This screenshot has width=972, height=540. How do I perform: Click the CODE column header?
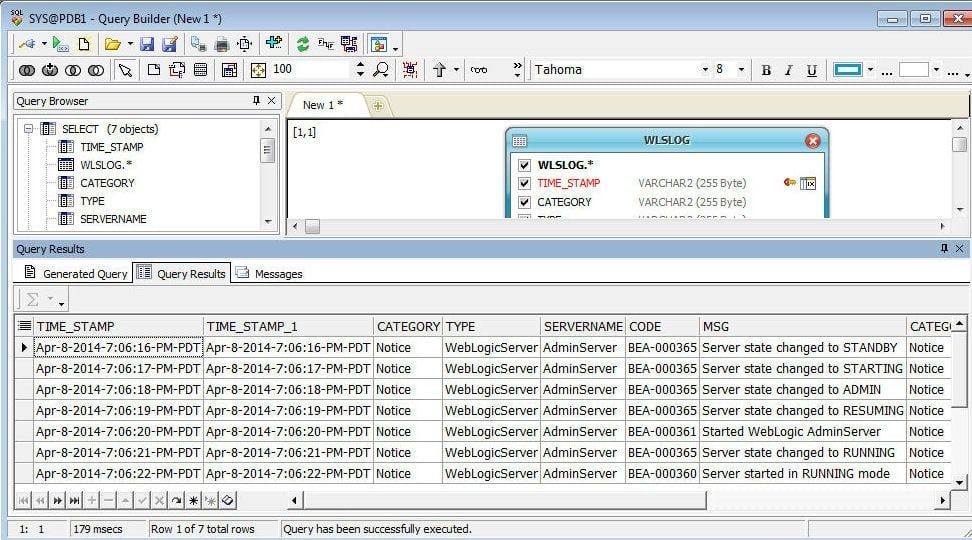(x=662, y=326)
